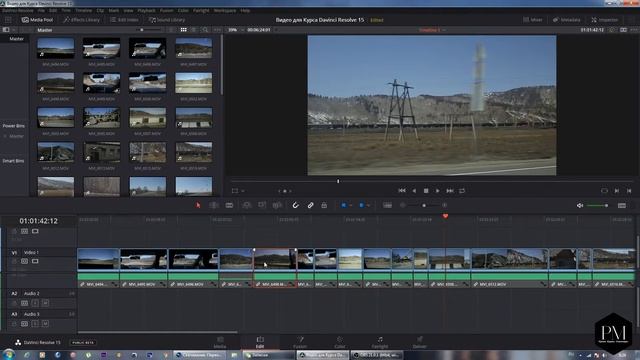Open the Windows Start menu
Image resolution: width=640 pixels, height=360 pixels.
click(x=8, y=354)
